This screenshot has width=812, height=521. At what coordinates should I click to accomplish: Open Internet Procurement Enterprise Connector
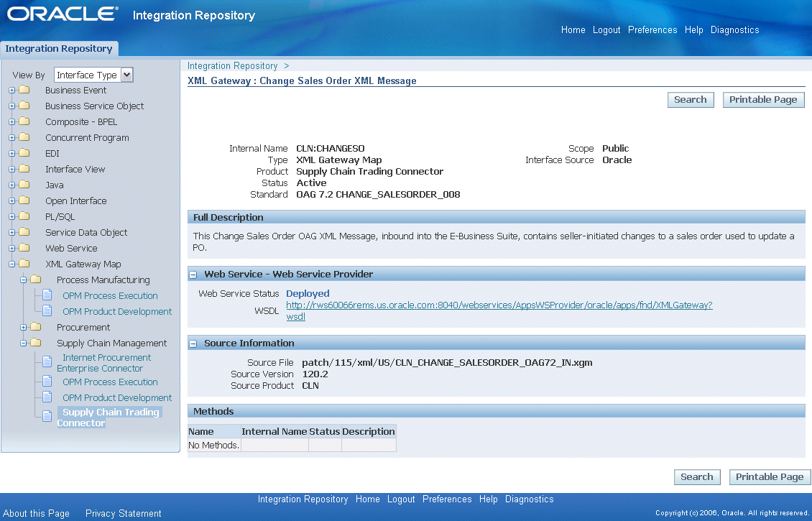(104, 363)
